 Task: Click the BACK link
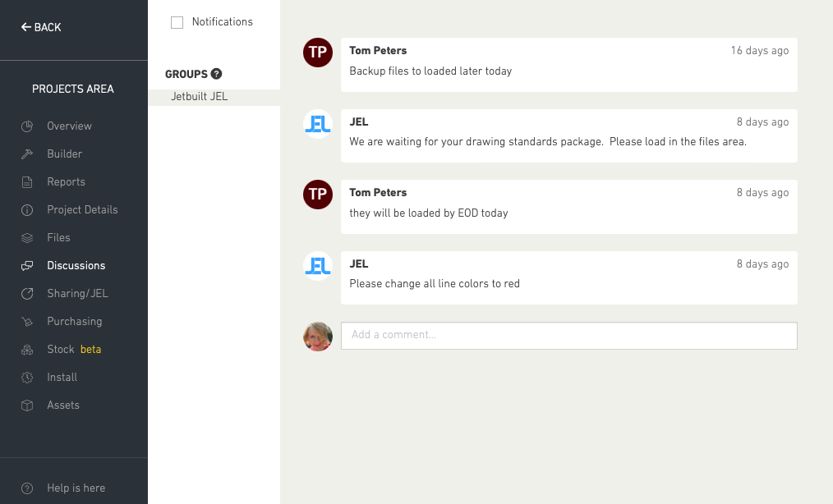[41, 27]
